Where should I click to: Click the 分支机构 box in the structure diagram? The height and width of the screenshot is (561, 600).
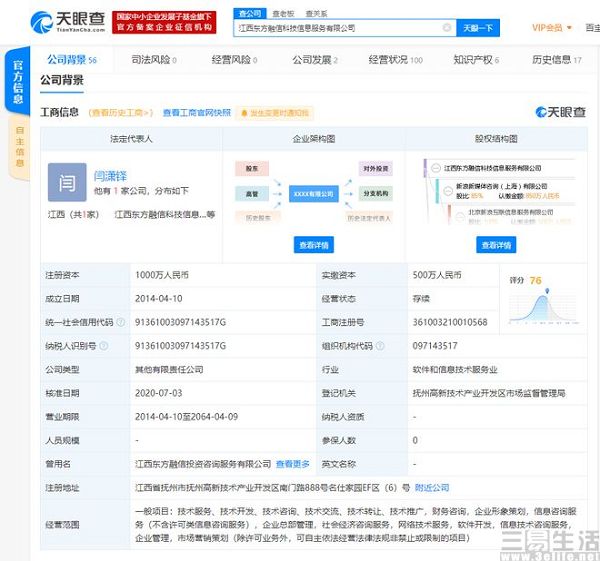click(x=375, y=194)
